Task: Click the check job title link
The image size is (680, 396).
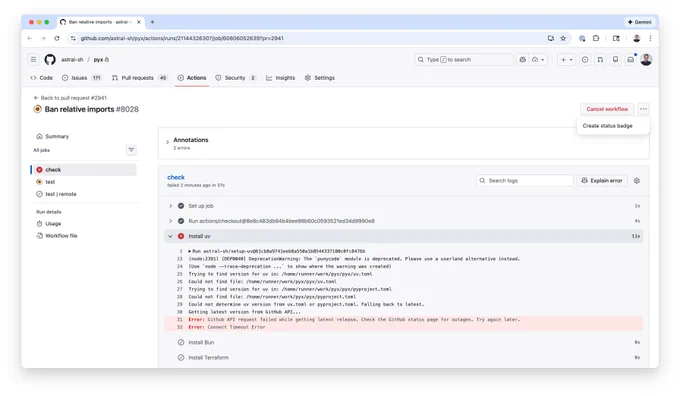Action: (176, 177)
